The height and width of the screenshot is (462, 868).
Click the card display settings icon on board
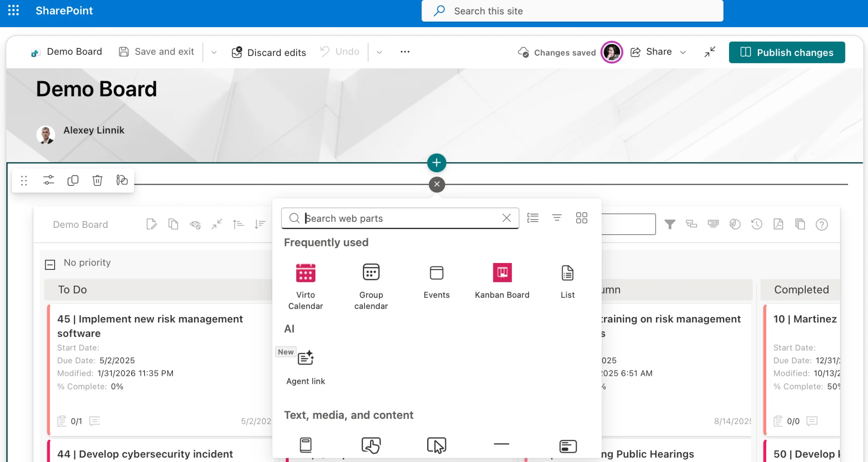(713, 224)
